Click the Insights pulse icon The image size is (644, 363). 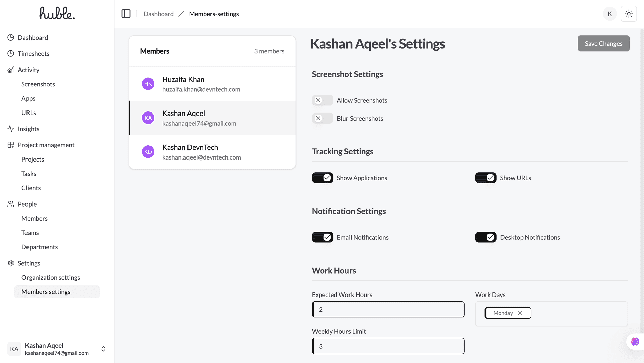[x=11, y=129]
